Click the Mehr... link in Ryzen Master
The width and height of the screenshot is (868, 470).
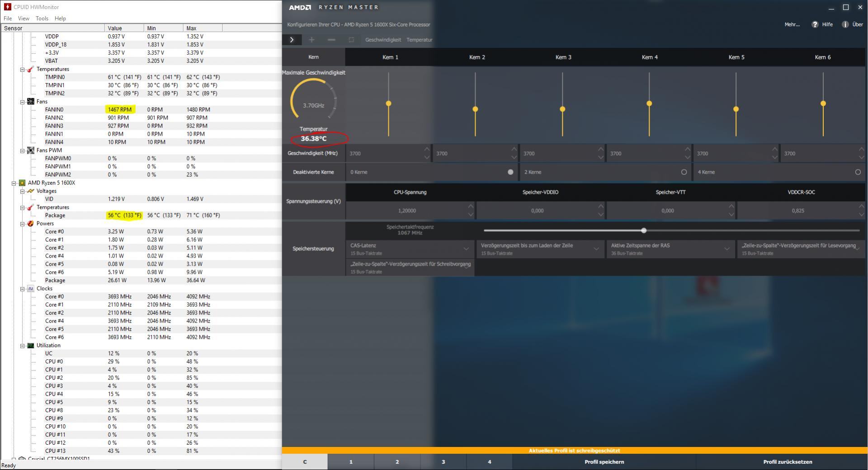click(792, 24)
